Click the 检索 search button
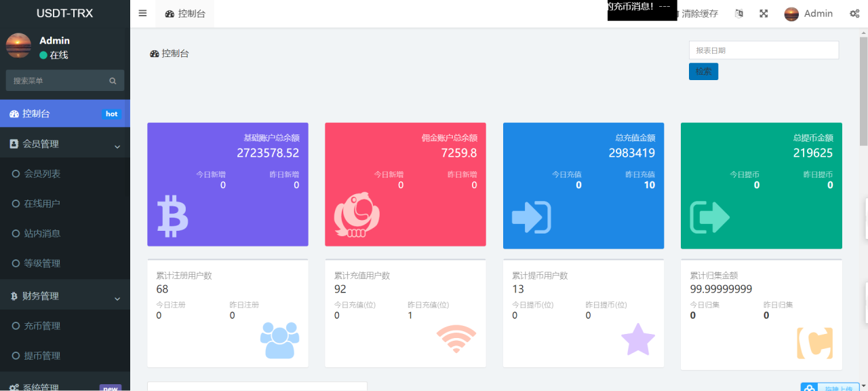This screenshot has width=868, height=391. [703, 71]
